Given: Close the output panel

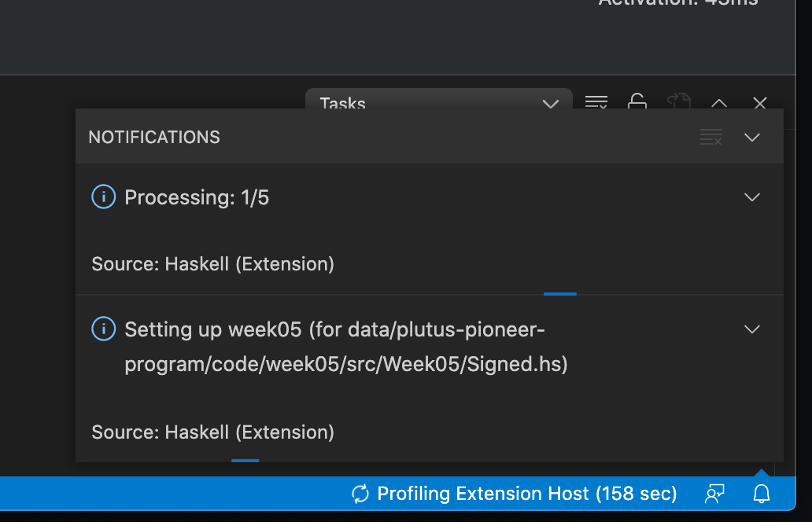Looking at the screenshot, I should [x=760, y=103].
